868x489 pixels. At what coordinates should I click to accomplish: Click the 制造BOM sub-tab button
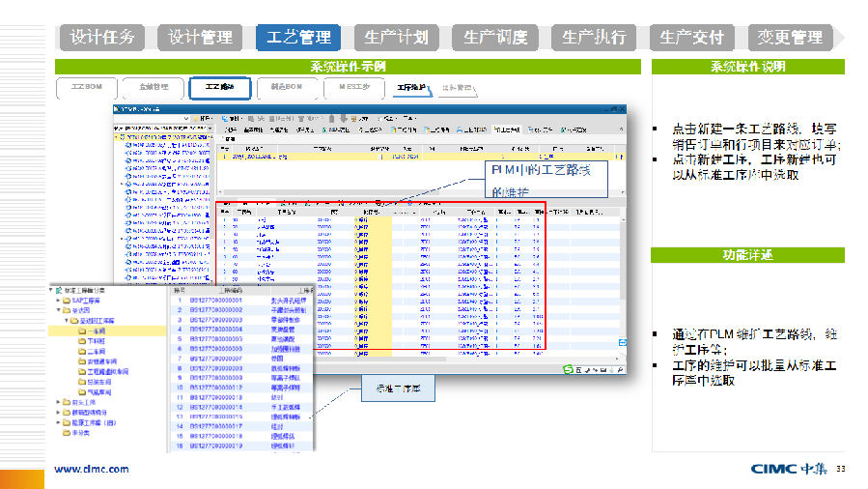[287, 88]
